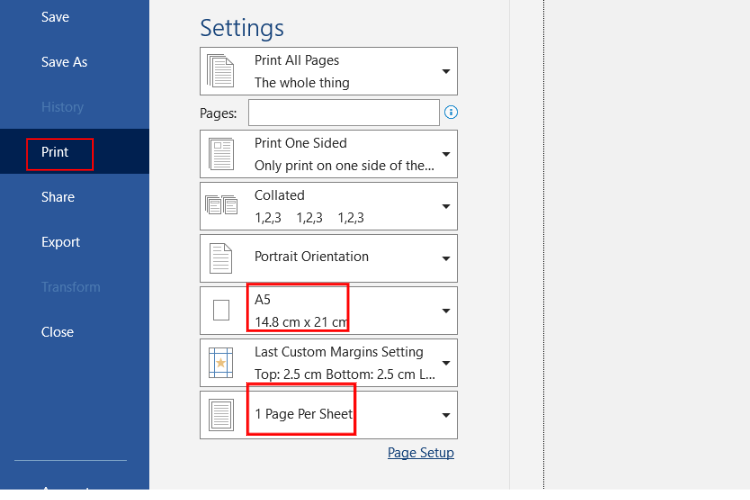This screenshot has width=750, height=500.
Task: Open the 1 Page Per Sheet dropdown
Action: pyautogui.click(x=446, y=415)
